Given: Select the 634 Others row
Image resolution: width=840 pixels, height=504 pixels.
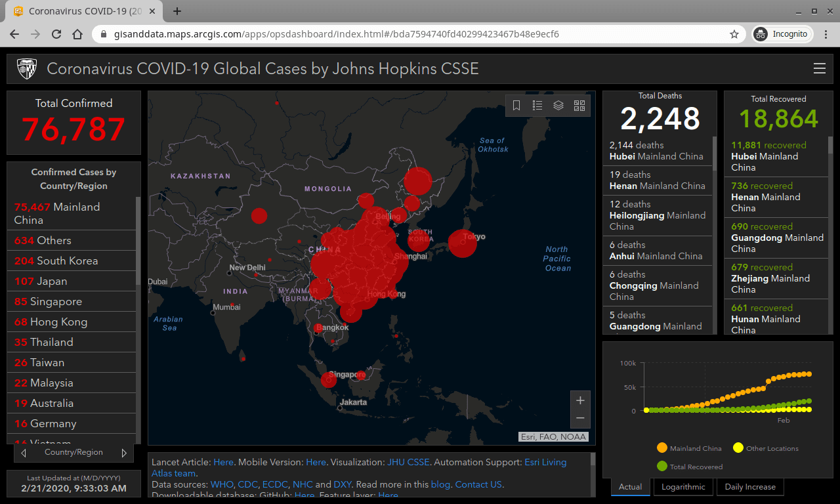Looking at the screenshot, I should 72,240.
